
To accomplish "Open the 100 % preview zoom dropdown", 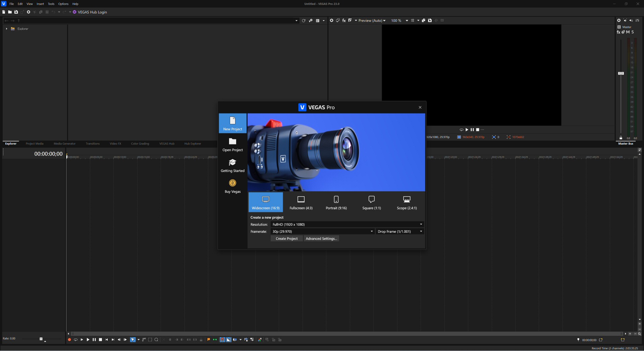I will pyautogui.click(x=399, y=20).
